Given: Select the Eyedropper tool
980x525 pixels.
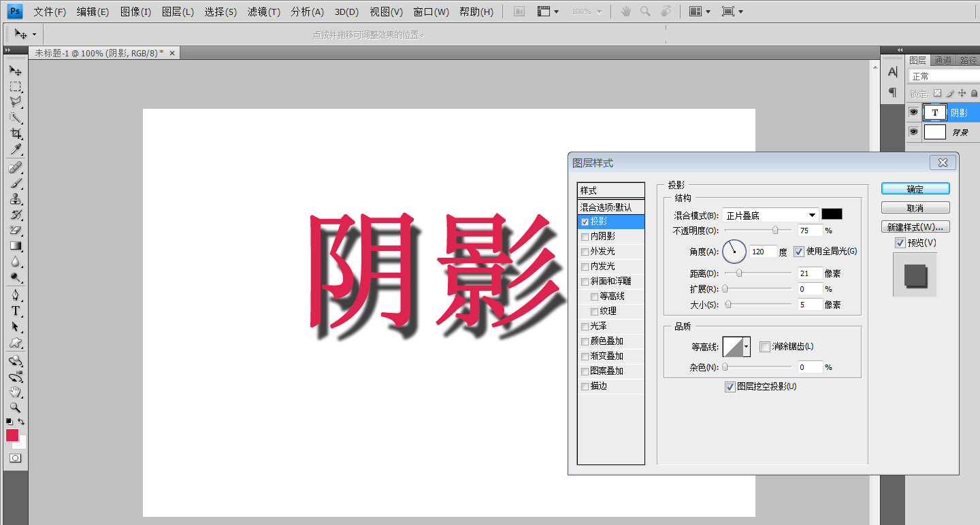Looking at the screenshot, I should [x=15, y=149].
